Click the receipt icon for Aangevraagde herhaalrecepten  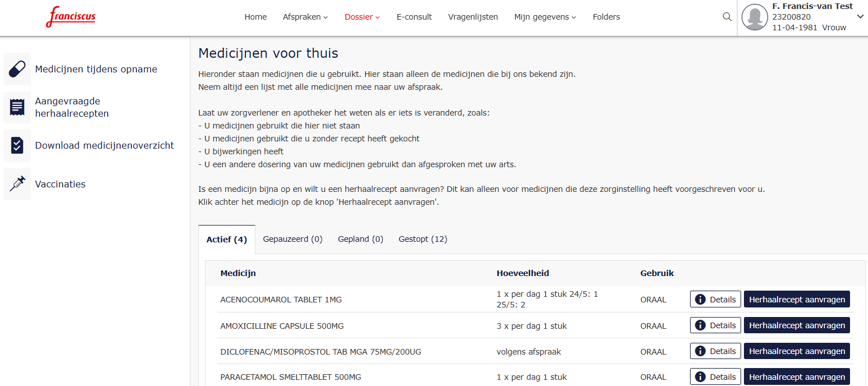[x=17, y=107]
